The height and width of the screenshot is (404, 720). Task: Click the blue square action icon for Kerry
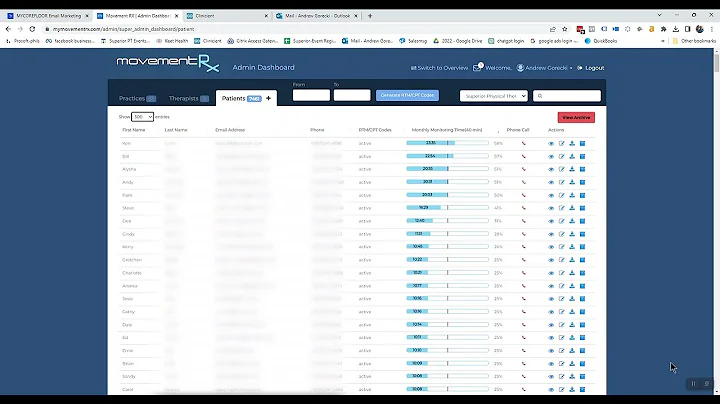point(582,247)
